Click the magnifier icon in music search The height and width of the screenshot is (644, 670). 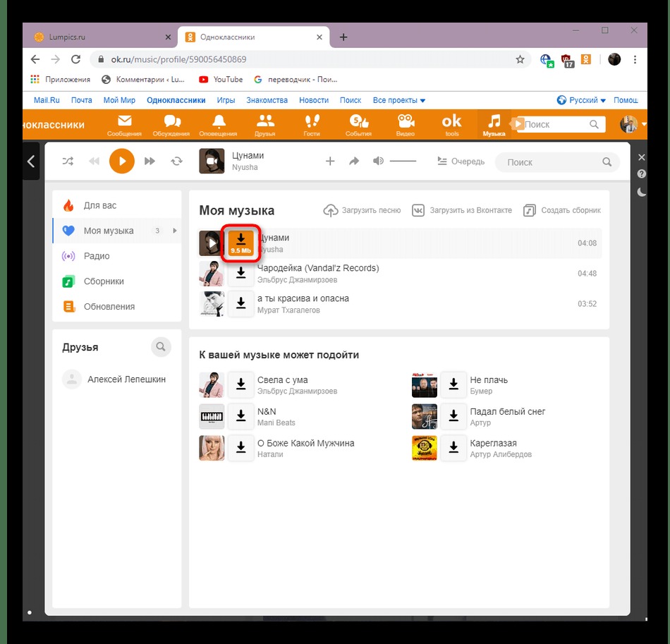[x=607, y=162]
